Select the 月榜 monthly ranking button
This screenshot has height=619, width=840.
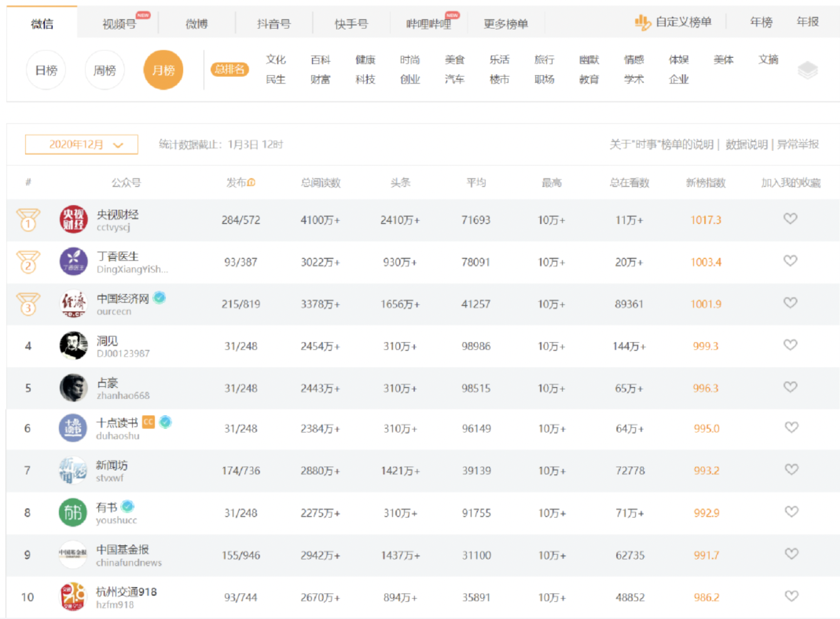click(x=163, y=70)
